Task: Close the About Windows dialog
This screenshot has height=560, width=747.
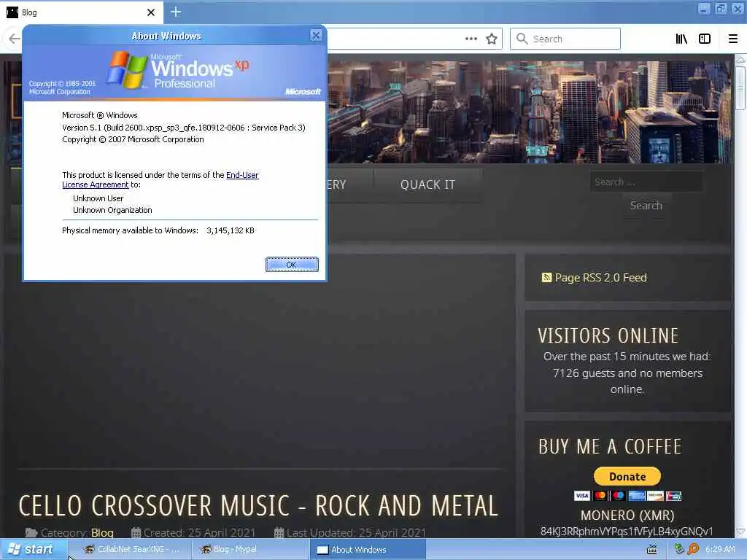Action: click(316, 35)
